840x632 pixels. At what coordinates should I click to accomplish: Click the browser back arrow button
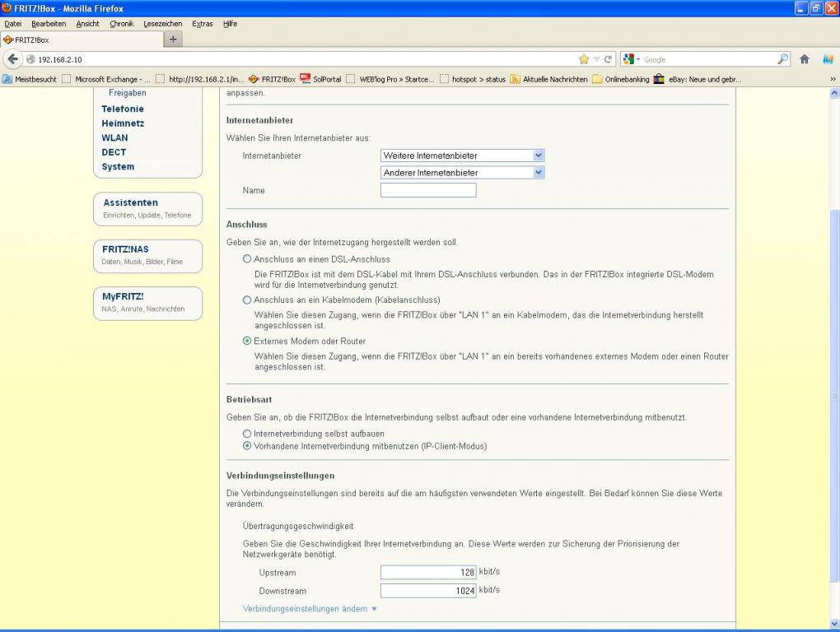coord(13,59)
